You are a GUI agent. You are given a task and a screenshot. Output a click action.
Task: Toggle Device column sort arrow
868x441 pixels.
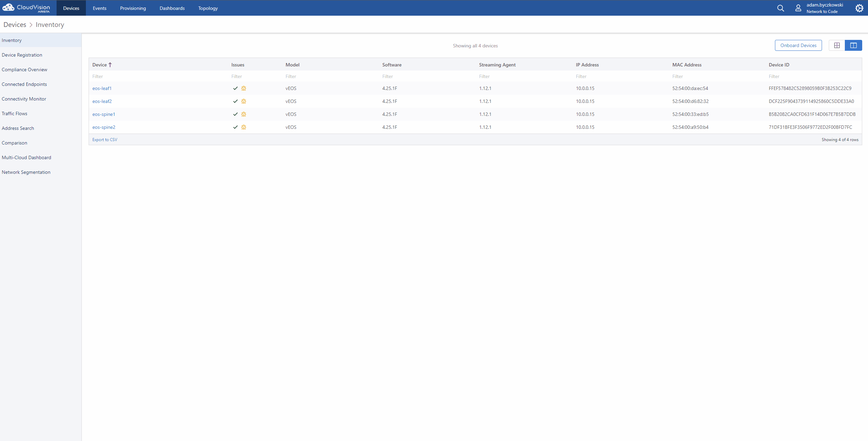click(x=110, y=65)
